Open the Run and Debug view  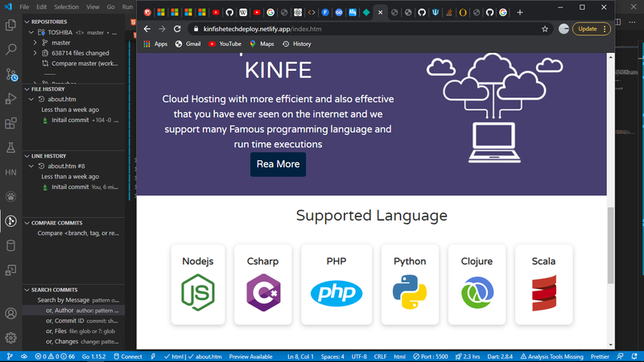click(10, 98)
